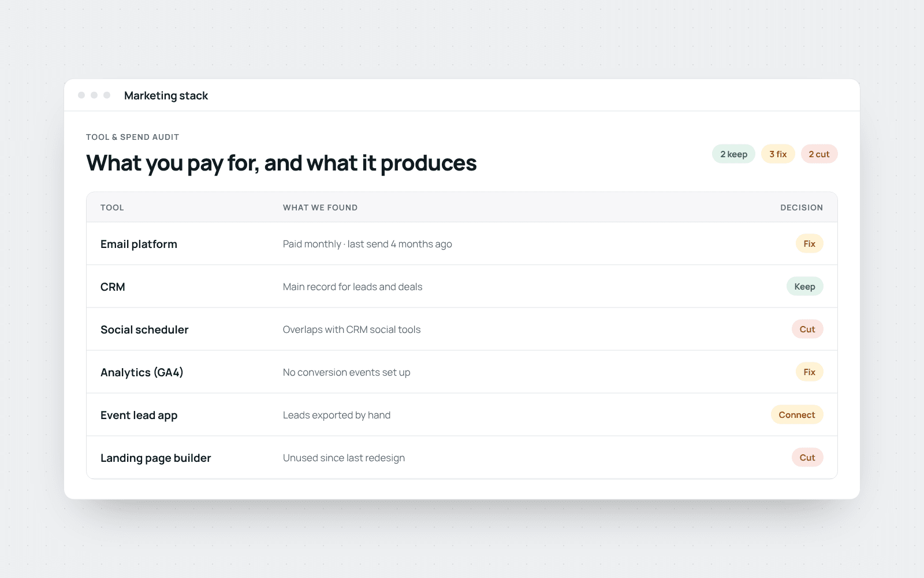This screenshot has width=924, height=578.
Task: Select the Fix badge for Email platform
Action: coord(809,243)
